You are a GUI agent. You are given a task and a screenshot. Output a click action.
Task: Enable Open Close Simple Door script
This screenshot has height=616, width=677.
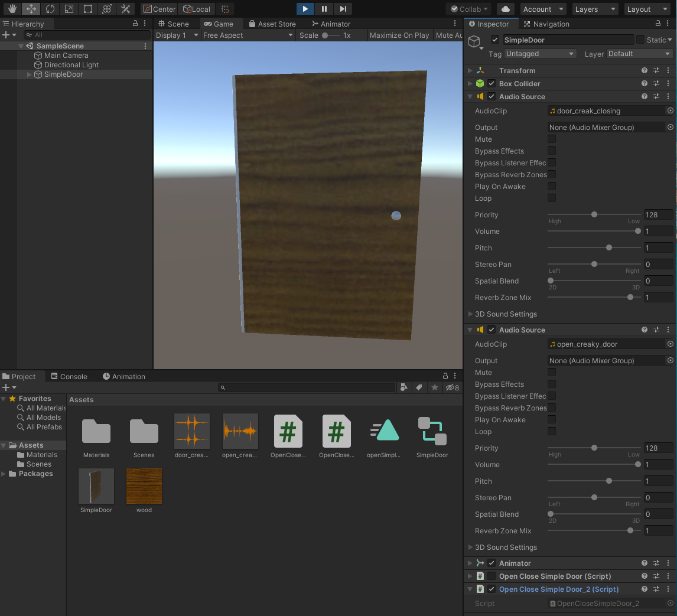pyautogui.click(x=492, y=576)
